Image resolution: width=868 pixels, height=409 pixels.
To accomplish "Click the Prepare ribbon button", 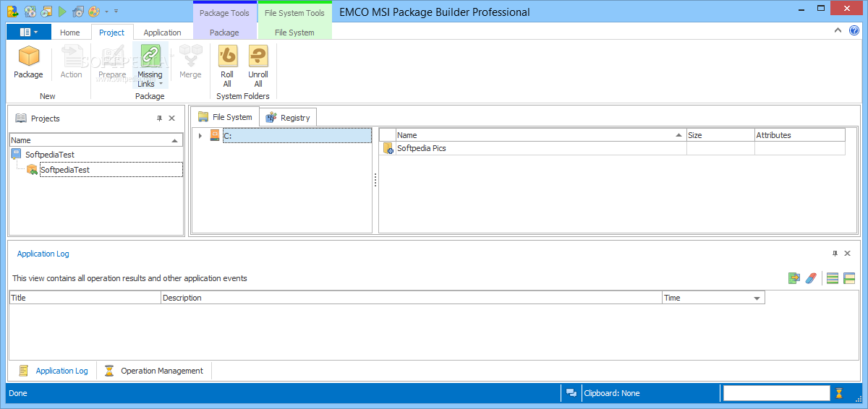I will click(x=112, y=62).
